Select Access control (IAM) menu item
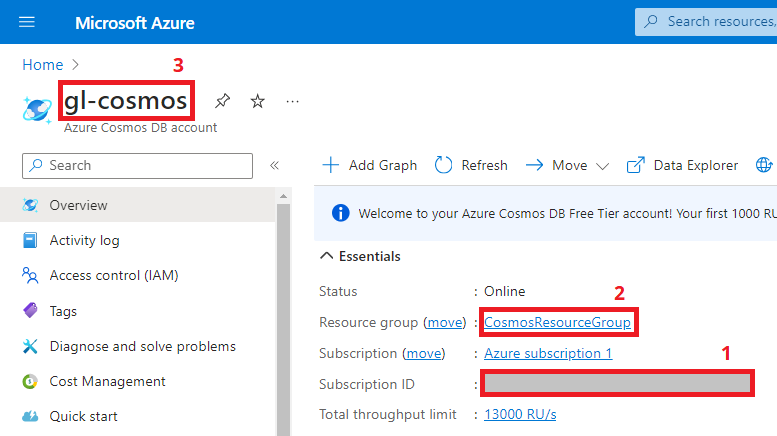 113,275
